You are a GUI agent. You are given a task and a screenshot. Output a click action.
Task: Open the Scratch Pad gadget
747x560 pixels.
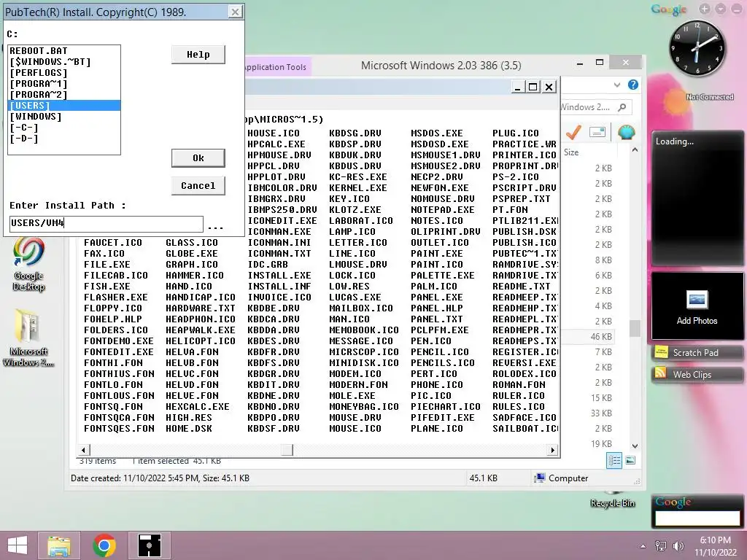pyautogui.click(x=697, y=352)
